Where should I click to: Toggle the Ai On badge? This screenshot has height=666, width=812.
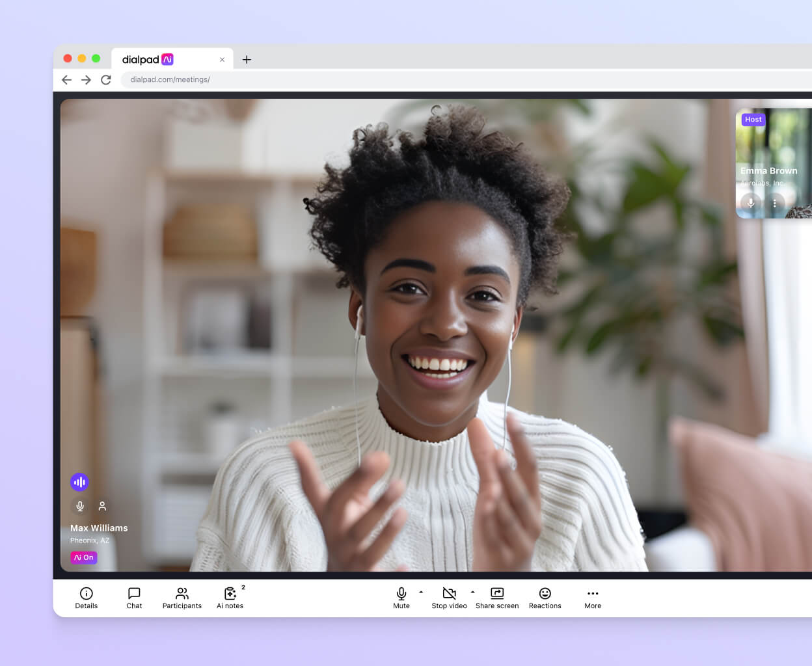pyautogui.click(x=84, y=557)
